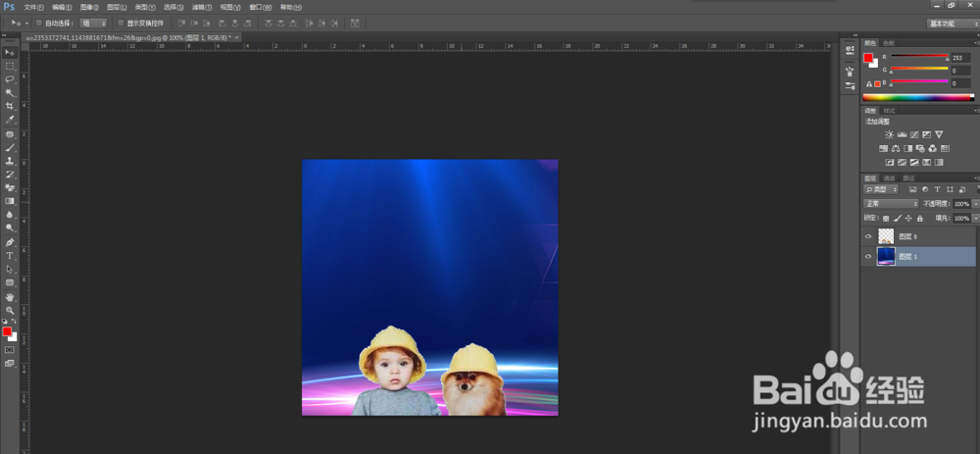Select the Zoom tool

(x=10, y=310)
